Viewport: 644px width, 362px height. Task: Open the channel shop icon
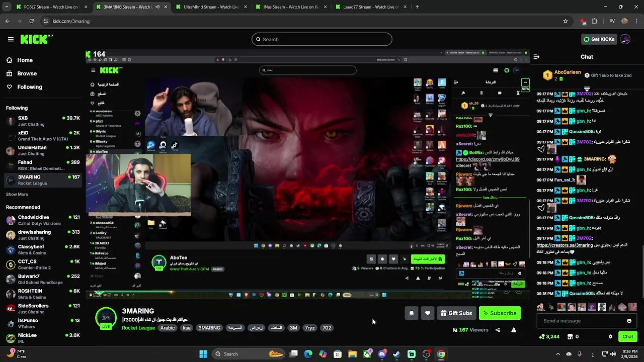[570, 336]
